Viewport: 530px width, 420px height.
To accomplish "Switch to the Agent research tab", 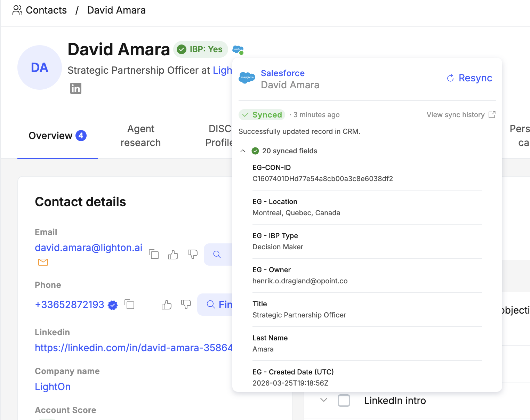I will (140, 136).
